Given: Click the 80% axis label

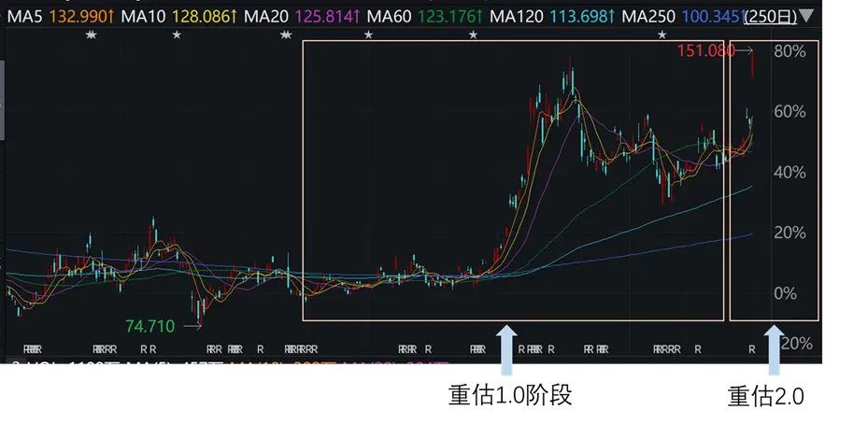Looking at the screenshot, I should 790,51.
